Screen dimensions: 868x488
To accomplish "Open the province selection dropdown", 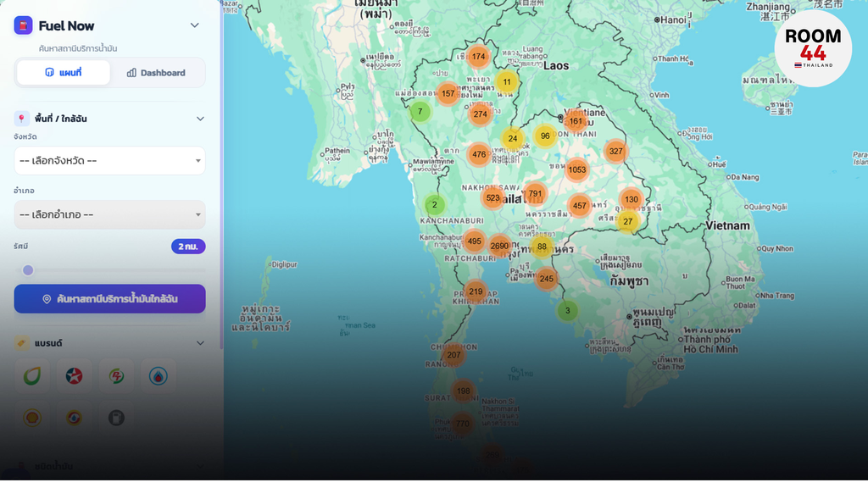I will 109,161.
